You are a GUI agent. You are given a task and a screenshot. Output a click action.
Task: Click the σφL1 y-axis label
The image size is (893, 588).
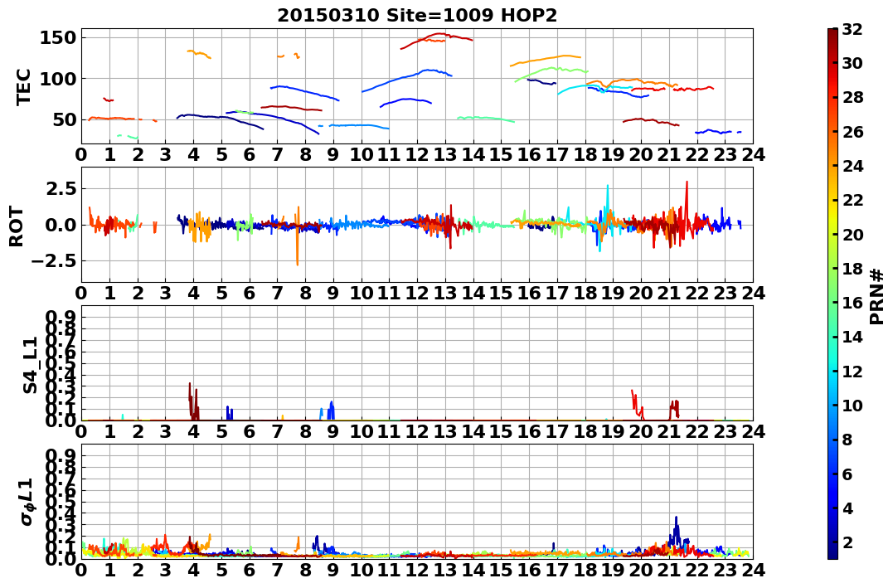coord(27,502)
